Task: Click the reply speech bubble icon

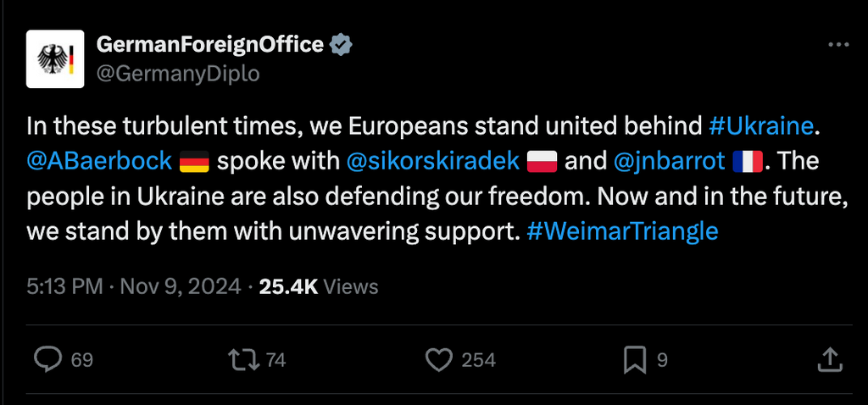Action: pyautogui.click(x=47, y=359)
